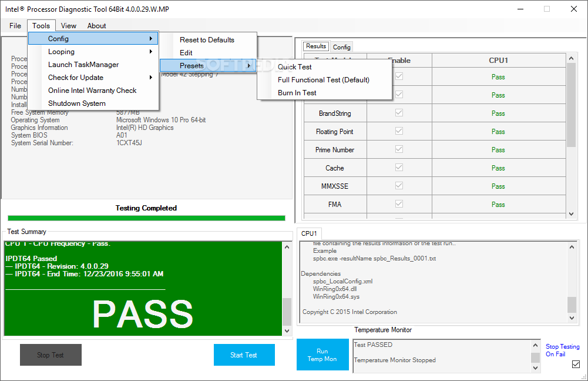Click Test Summary scrollbar thumb
The image size is (588, 381).
click(x=287, y=312)
